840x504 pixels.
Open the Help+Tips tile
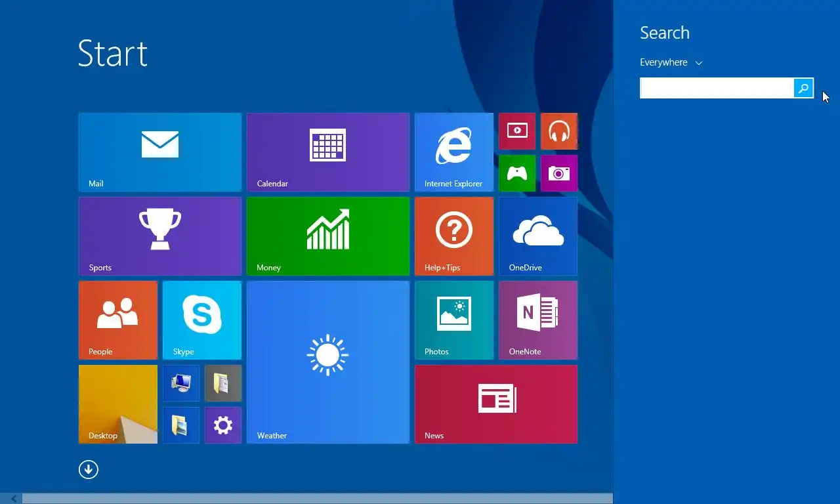click(x=454, y=236)
